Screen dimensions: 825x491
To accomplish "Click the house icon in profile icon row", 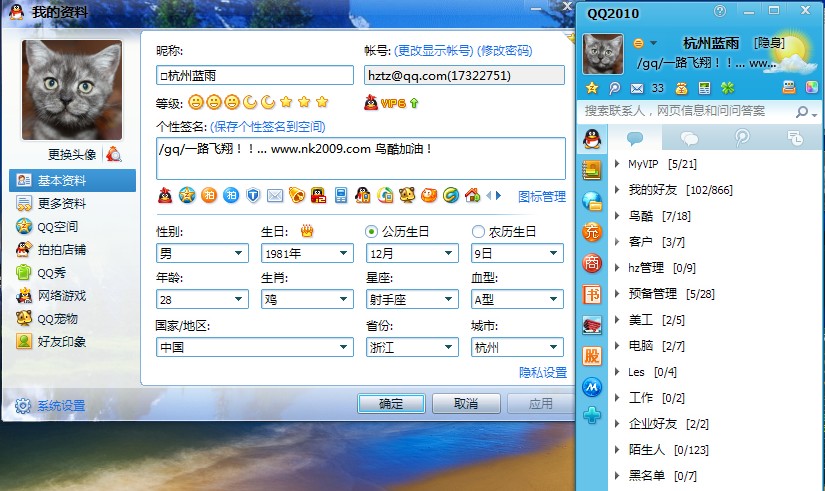I will click(x=472, y=195).
